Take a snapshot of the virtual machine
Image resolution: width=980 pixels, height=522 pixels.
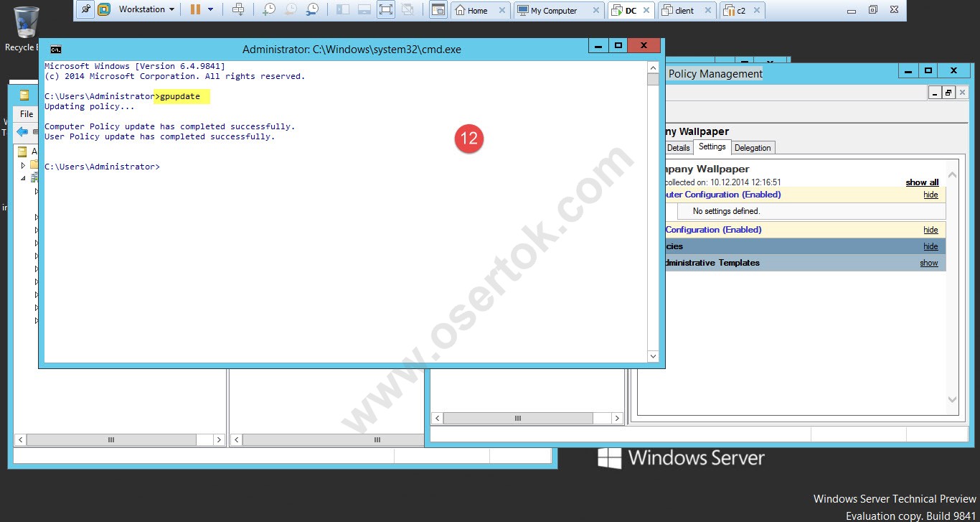click(269, 10)
